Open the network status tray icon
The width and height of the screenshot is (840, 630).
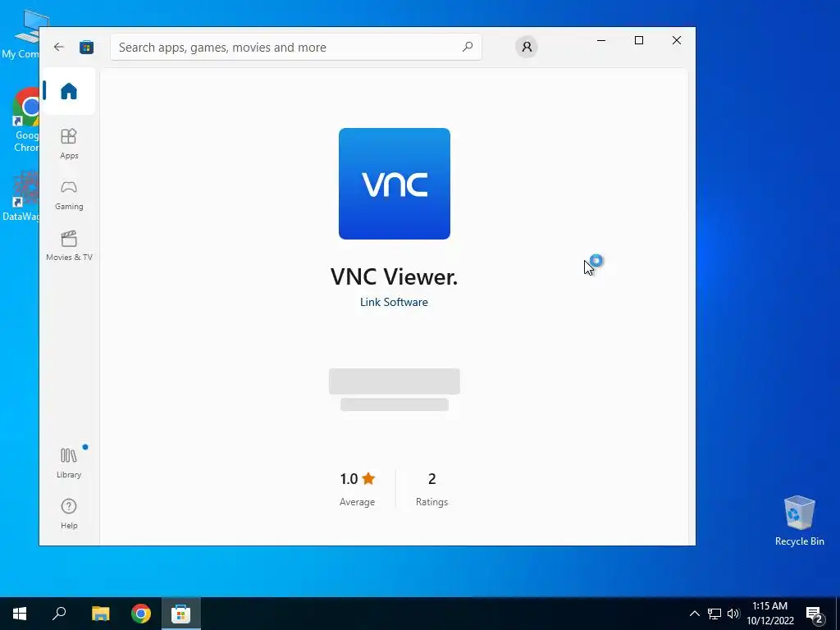tap(714, 614)
